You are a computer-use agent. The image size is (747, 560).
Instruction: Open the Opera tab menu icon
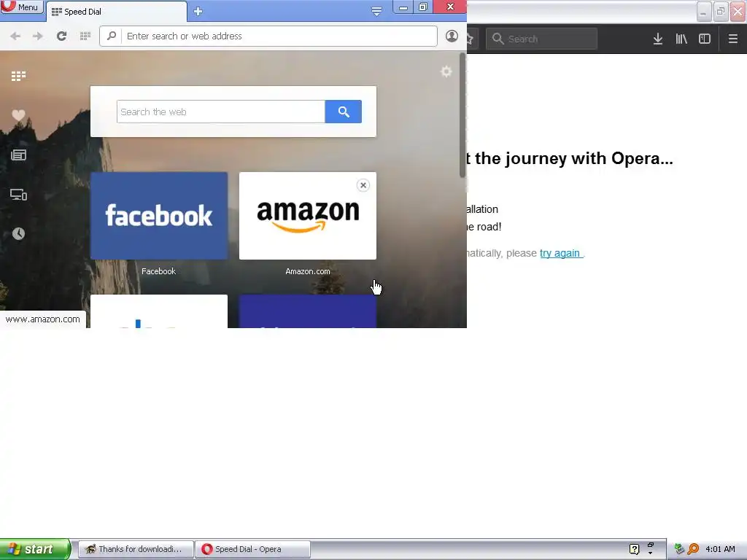[376, 12]
